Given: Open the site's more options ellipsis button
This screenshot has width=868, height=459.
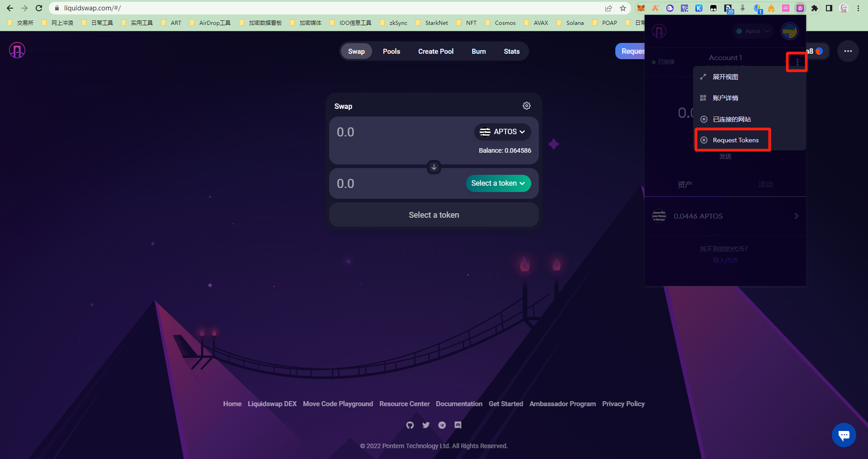Looking at the screenshot, I should tap(848, 51).
